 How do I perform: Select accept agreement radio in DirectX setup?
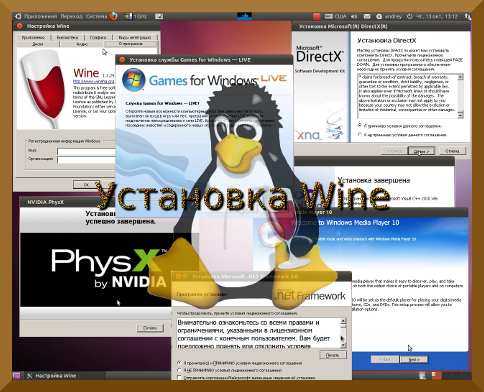(x=360, y=126)
